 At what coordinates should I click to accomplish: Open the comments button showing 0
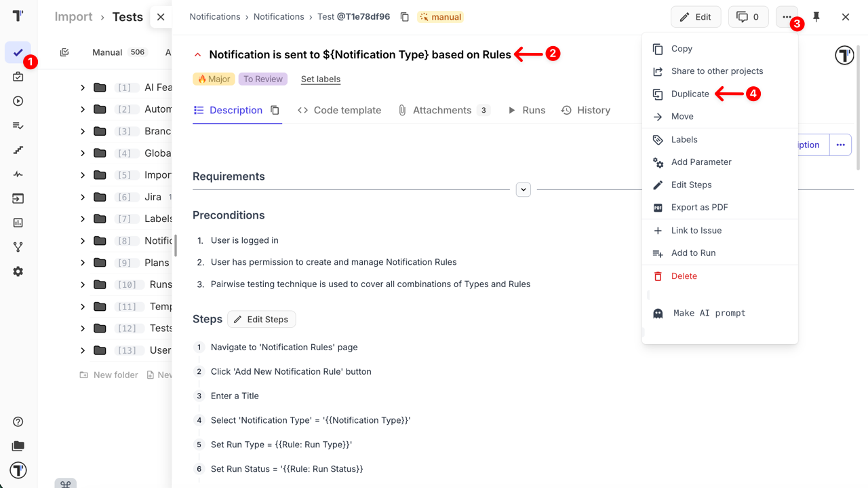click(748, 17)
